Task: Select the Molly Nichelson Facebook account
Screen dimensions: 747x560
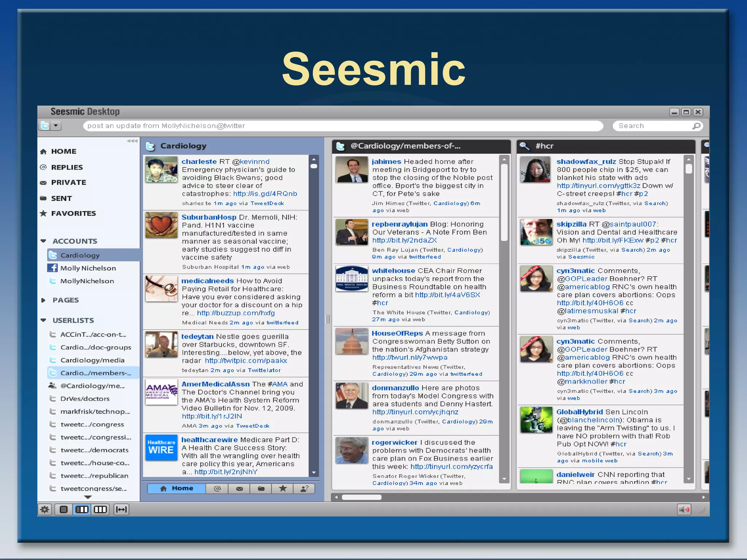Action: pyautogui.click(x=88, y=268)
